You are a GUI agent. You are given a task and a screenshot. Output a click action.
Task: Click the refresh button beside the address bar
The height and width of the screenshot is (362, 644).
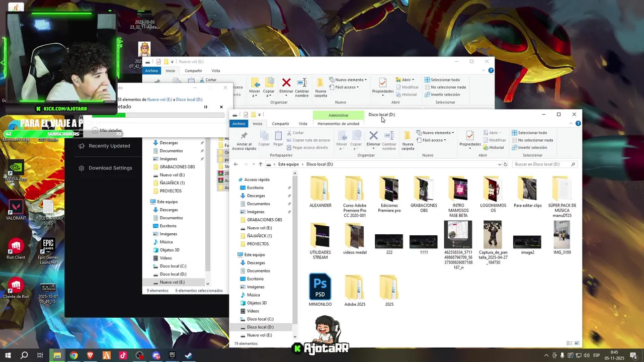pos(506,164)
